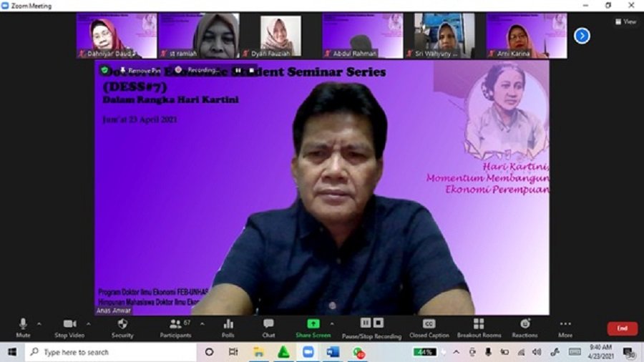Enable Closed Caption

429,328
